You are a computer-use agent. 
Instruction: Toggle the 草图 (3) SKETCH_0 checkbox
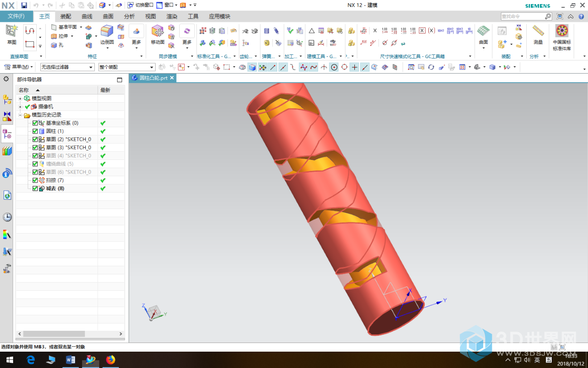coord(35,148)
